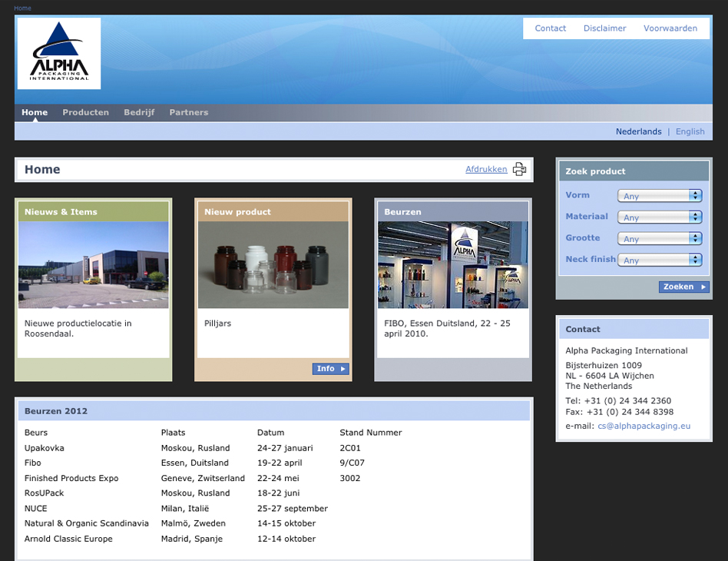Click the 'Nieuws & Items' card heading

(x=61, y=212)
